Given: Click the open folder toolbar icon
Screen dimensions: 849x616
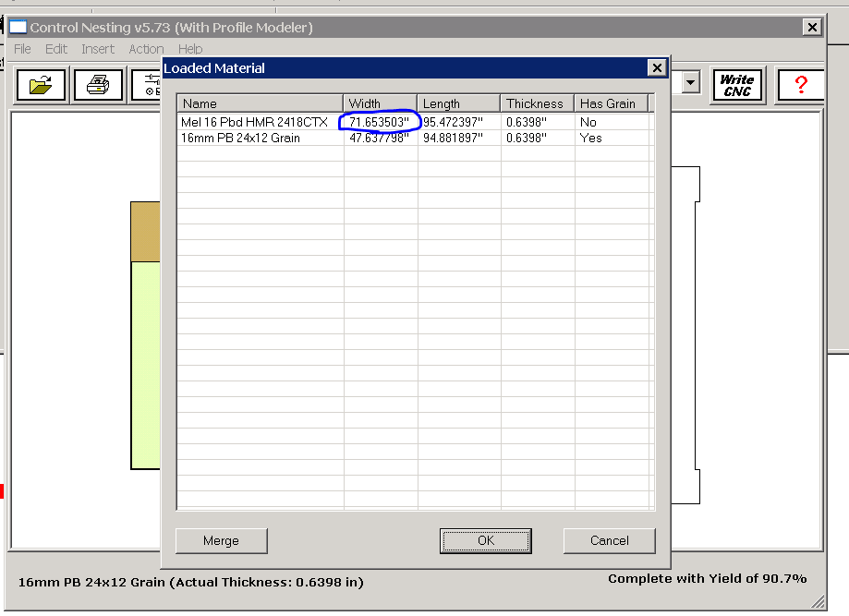Looking at the screenshot, I should (41, 86).
